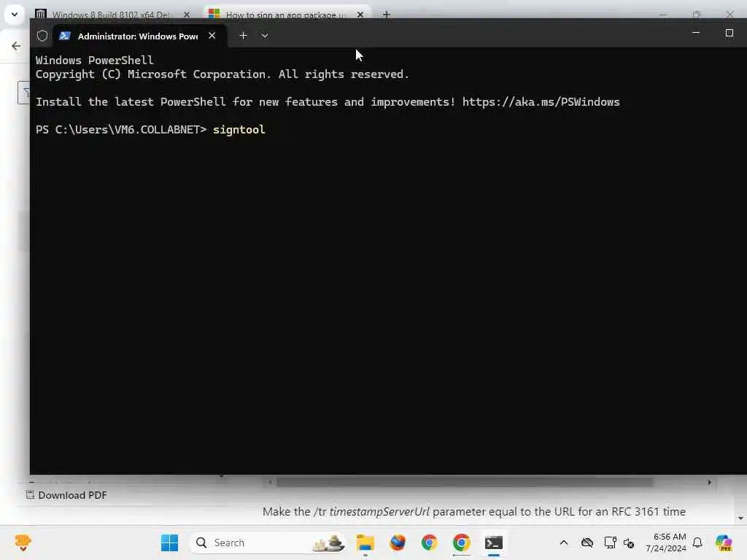Open the second Chrome taskbar icon
Viewport: 747px width, 560px height.
[461, 542]
